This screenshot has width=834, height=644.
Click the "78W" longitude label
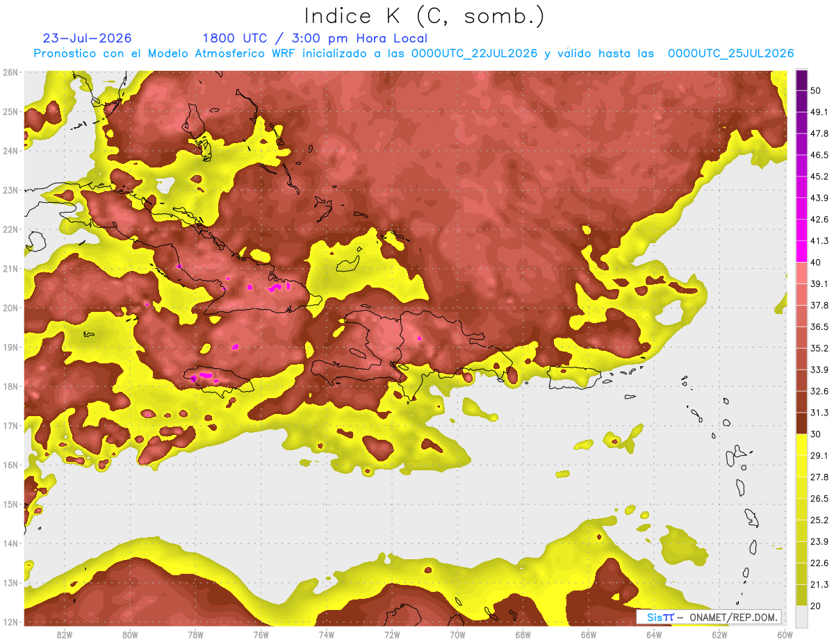point(195,634)
